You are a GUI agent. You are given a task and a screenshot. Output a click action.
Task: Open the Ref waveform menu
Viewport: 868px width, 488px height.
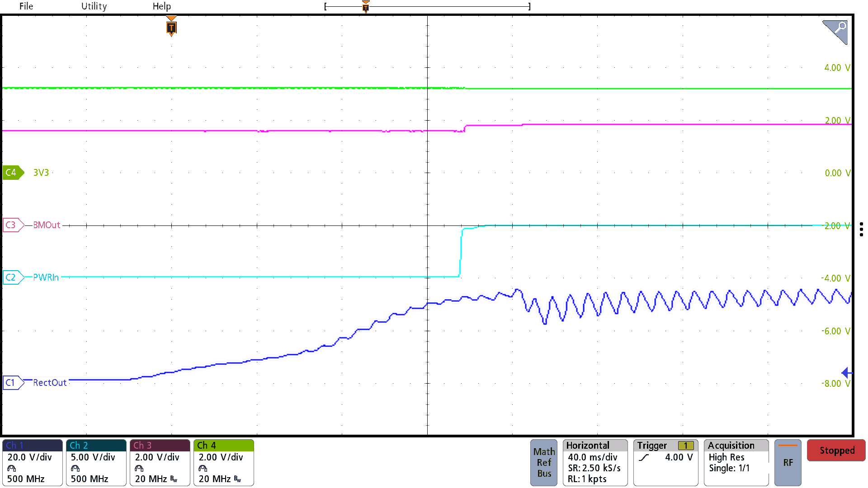coord(544,462)
